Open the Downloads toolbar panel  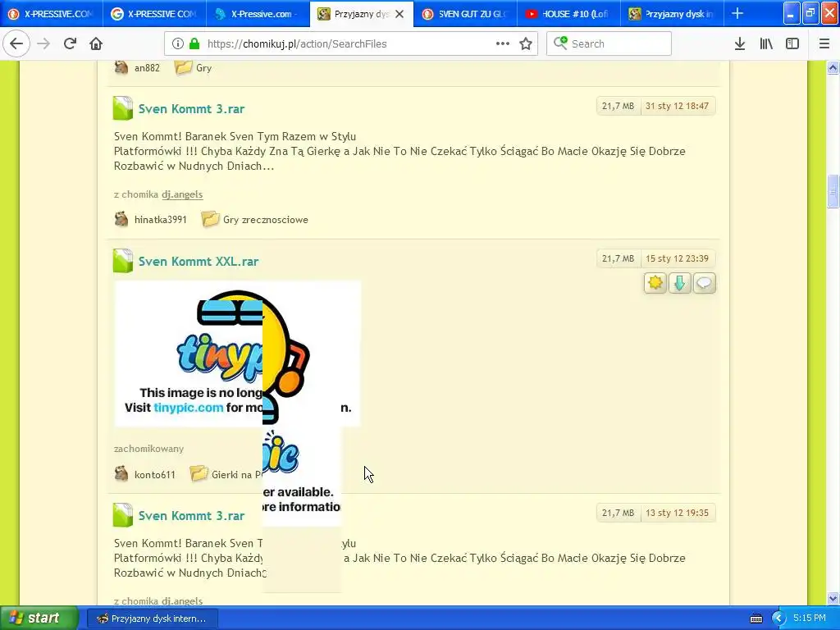740,43
